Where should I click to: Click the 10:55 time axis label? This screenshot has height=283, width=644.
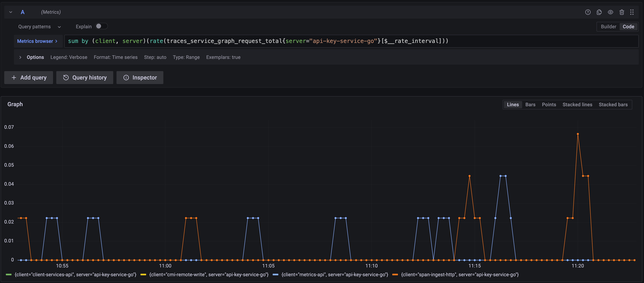pos(62,266)
